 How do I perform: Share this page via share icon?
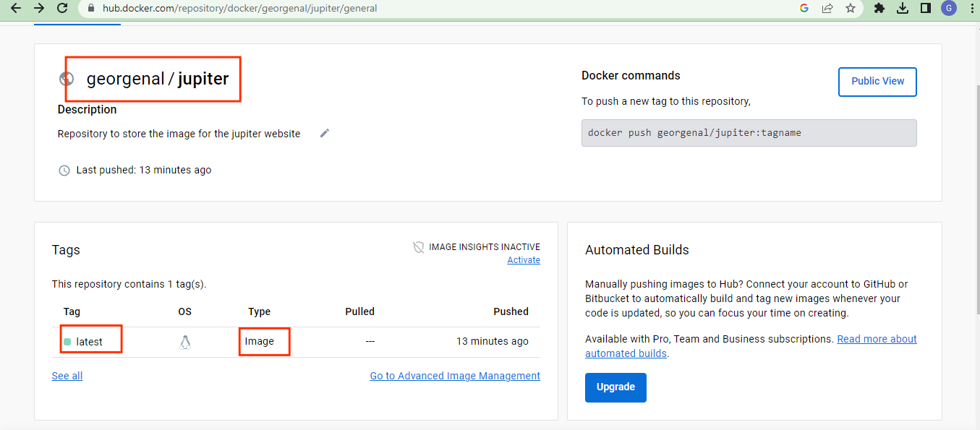[827, 9]
